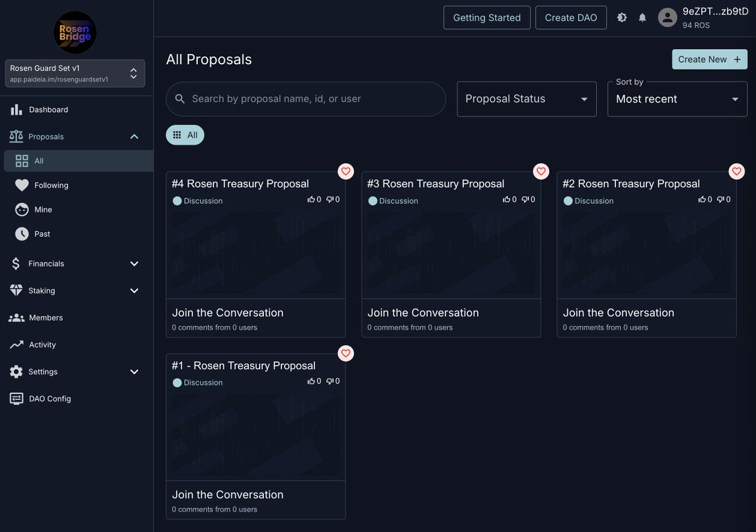Follow proposal #2 with heart icon
The image size is (756, 532).
[x=737, y=171]
